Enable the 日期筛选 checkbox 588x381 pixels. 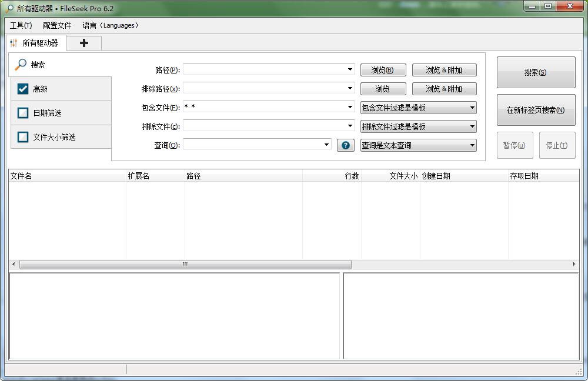point(23,113)
